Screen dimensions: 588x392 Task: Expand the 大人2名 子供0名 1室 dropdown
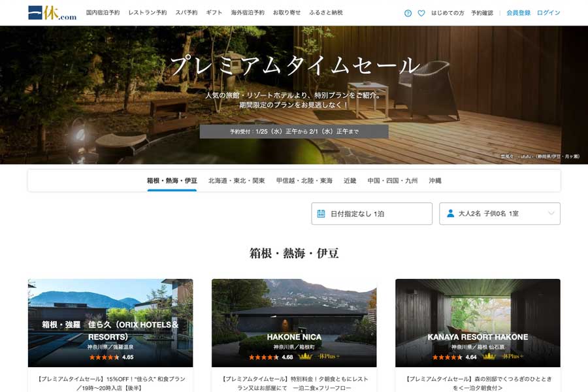click(x=500, y=214)
